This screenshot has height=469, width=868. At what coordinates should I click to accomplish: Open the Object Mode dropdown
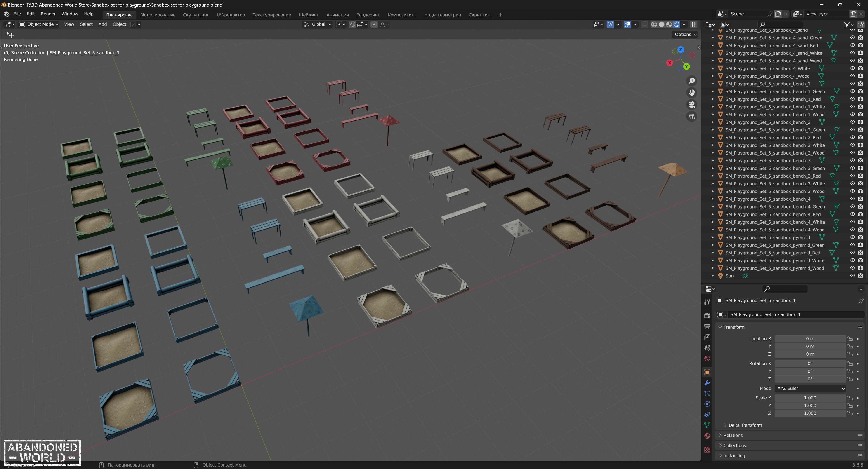tap(39, 24)
